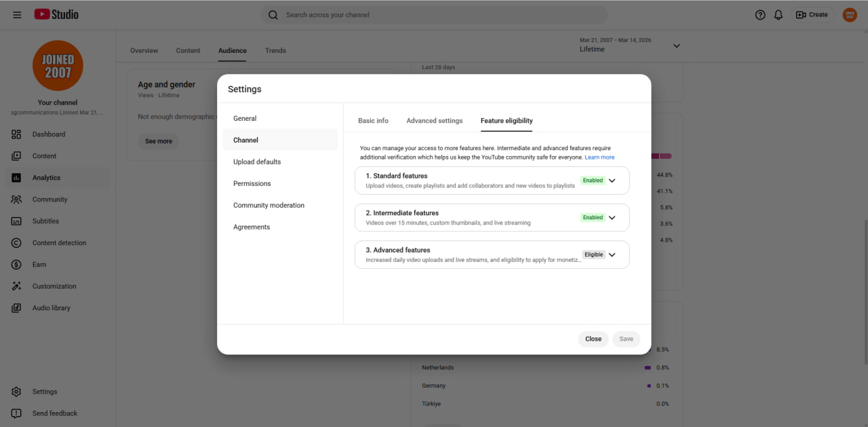
Task: Click the Enabled badge for Intermediate features
Action: (593, 218)
